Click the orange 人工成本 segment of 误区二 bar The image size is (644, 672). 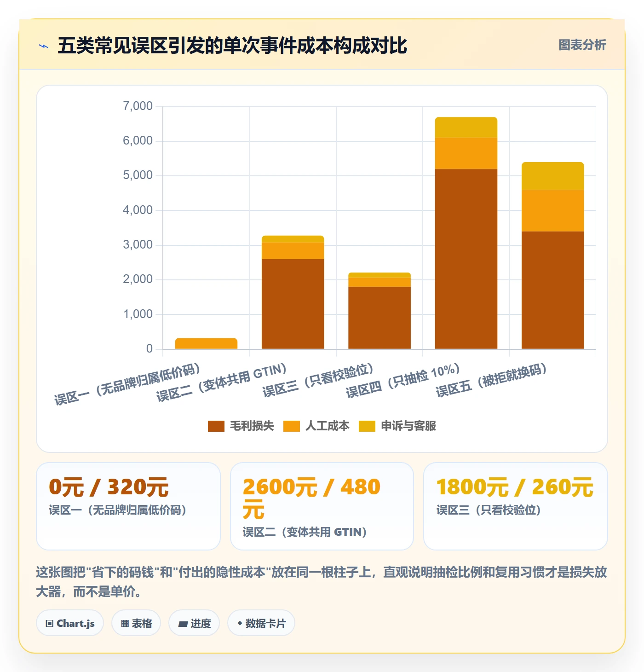293,251
